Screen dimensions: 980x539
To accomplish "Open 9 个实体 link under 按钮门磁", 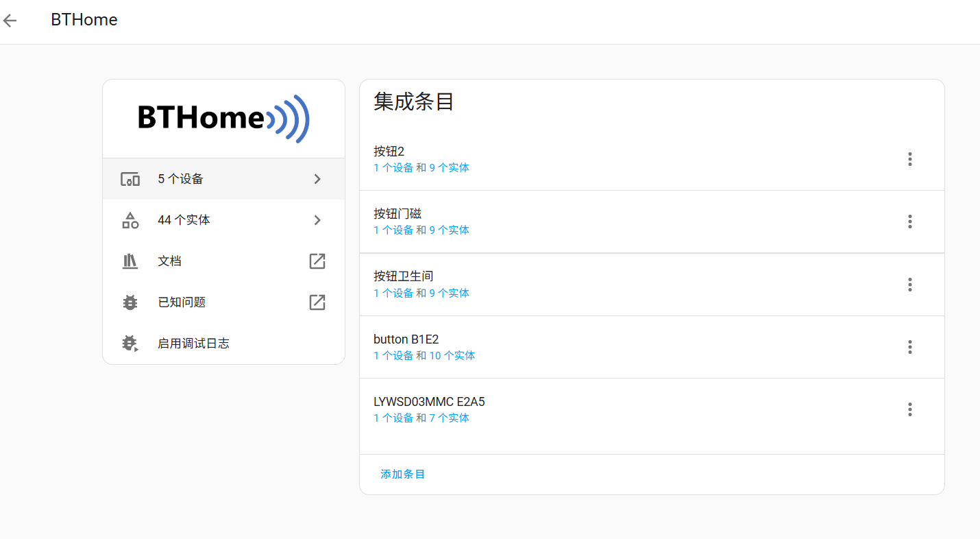I will 450,230.
